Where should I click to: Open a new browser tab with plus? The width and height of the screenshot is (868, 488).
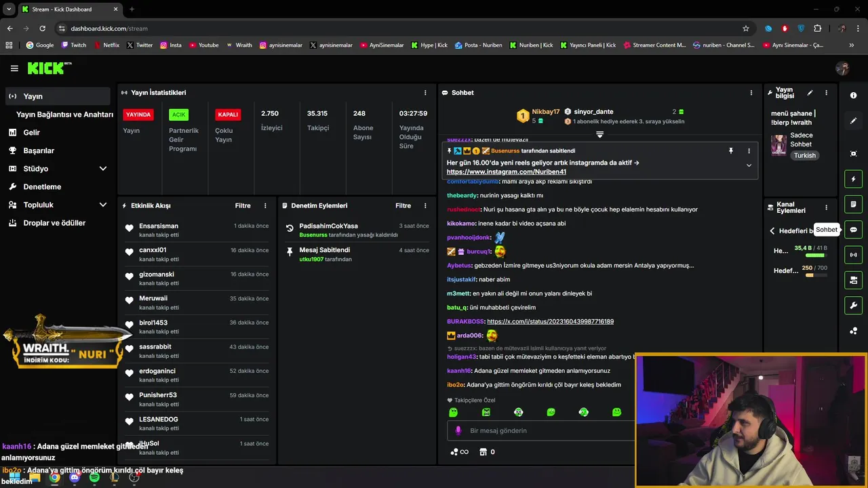(132, 9)
